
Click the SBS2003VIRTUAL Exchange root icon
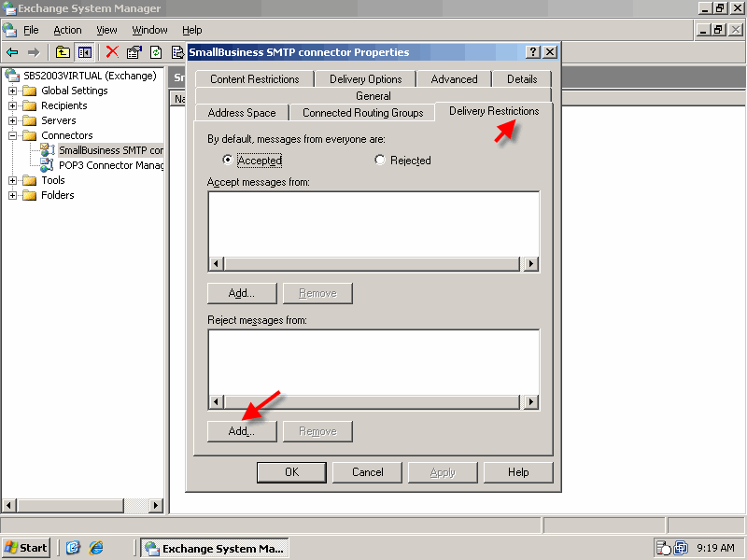[12, 76]
